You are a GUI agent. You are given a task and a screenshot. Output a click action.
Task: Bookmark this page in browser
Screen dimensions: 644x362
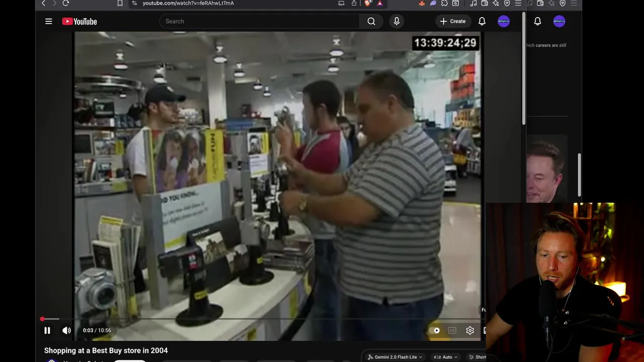[120, 3]
